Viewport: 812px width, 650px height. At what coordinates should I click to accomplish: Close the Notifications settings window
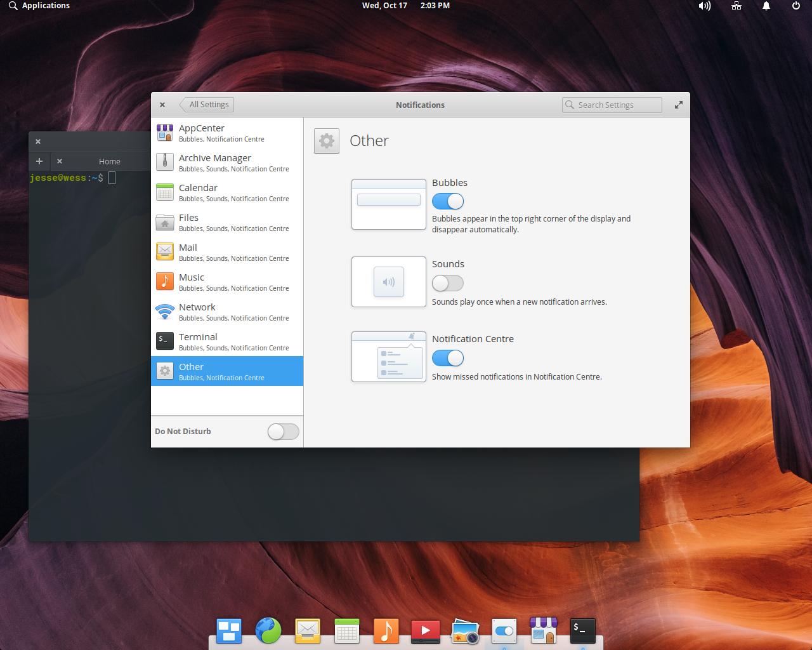coord(162,105)
